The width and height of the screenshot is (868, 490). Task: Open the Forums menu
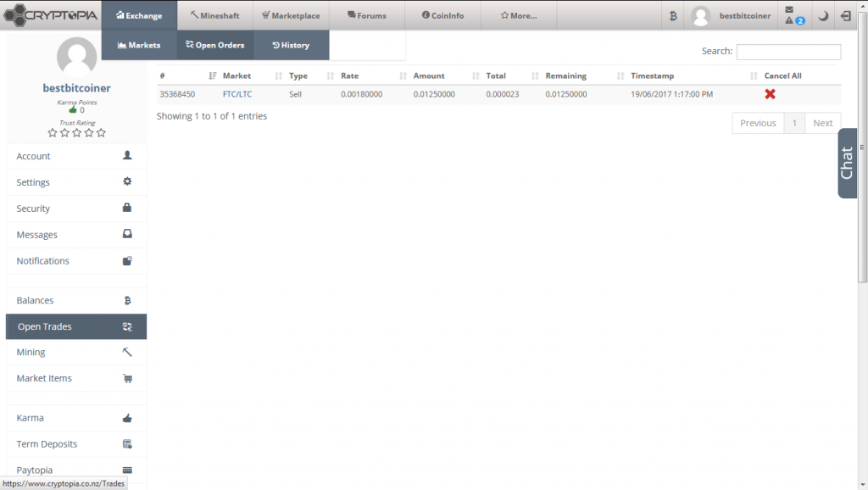pyautogui.click(x=367, y=15)
